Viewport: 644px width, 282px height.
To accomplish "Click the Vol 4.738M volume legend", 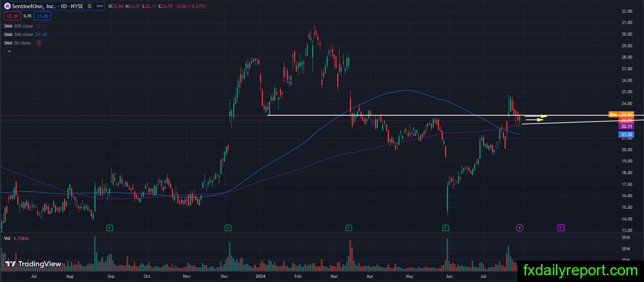I will [x=16, y=239].
